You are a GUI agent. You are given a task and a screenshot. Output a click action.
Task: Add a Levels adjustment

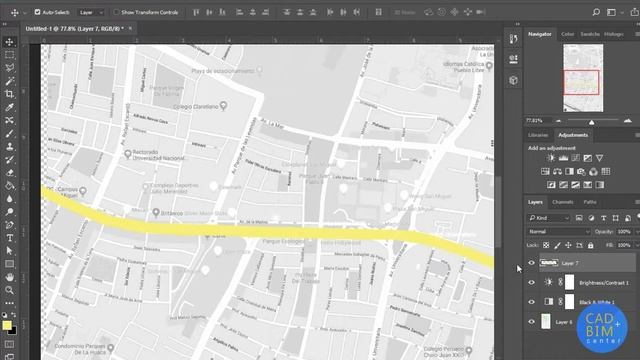pyautogui.click(x=563, y=158)
